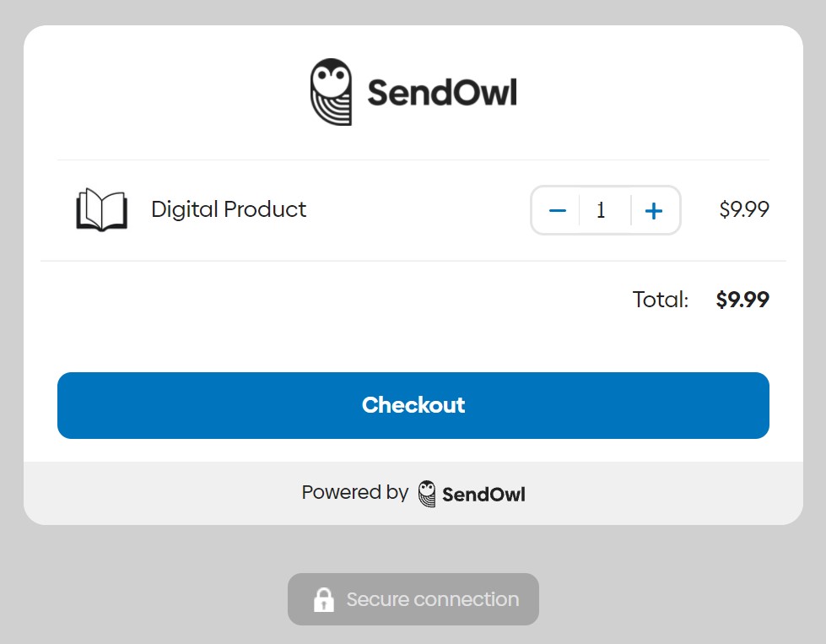Viewport: 826px width, 644px height.
Task: Click the small owl icon in footer
Action: coord(428,494)
